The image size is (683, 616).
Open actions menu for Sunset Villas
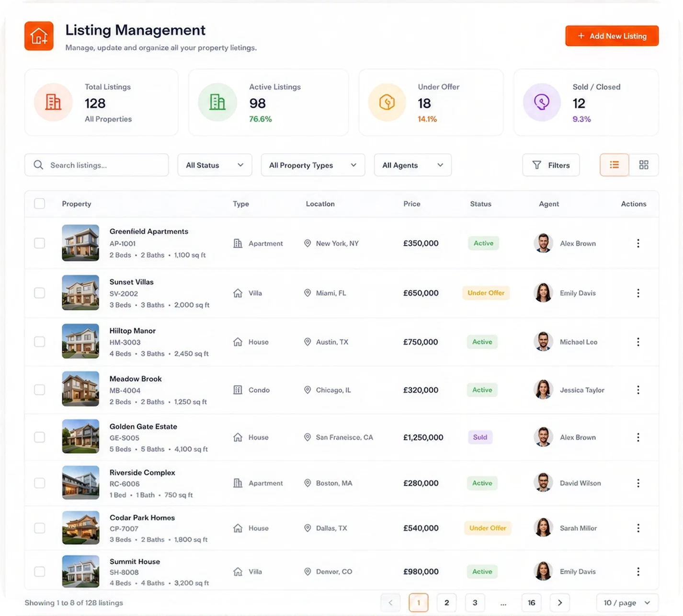638,293
